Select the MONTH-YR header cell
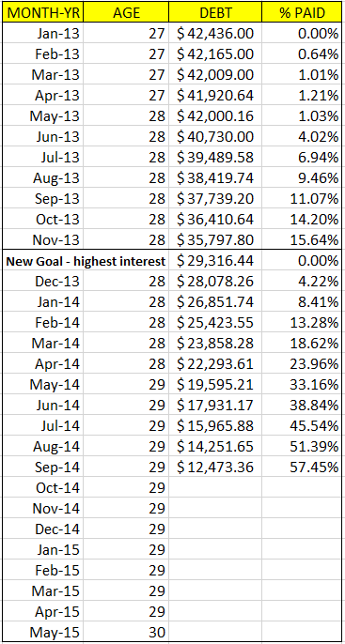The width and height of the screenshot is (345, 644). pyautogui.click(x=42, y=12)
